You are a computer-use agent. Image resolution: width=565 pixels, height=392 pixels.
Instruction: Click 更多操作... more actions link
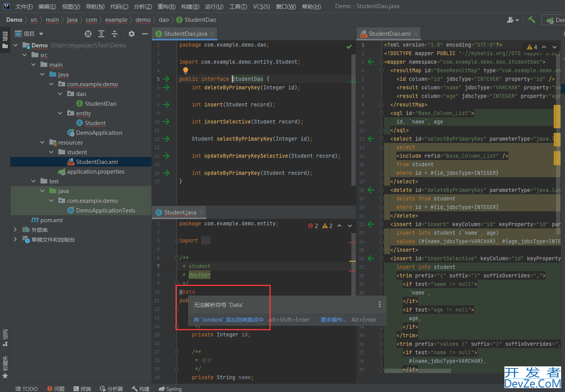pyautogui.click(x=334, y=320)
